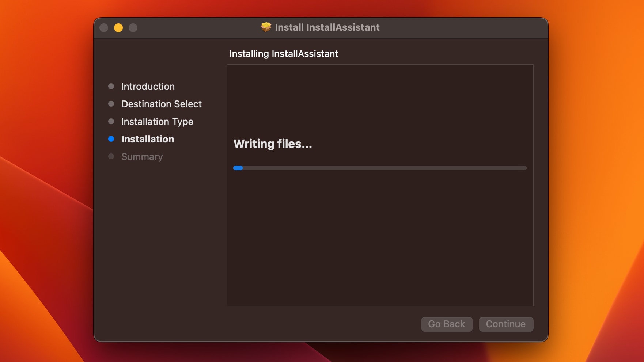The image size is (644, 362).
Task: Select the bold Installation sidebar item
Action: [x=148, y=139]
